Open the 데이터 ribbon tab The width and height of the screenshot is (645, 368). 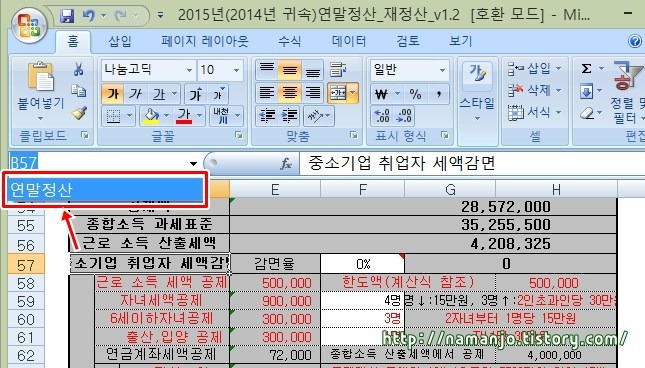tap(349, 41)
